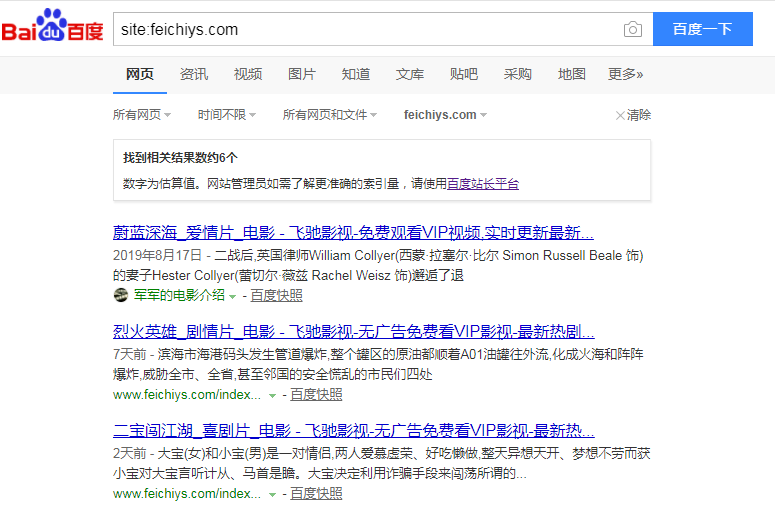The width and height of the screenshot is (775, 518).
Task: Open the 二宝闯江湖_喜剧片_电影 result title
Action: (353, 430)
